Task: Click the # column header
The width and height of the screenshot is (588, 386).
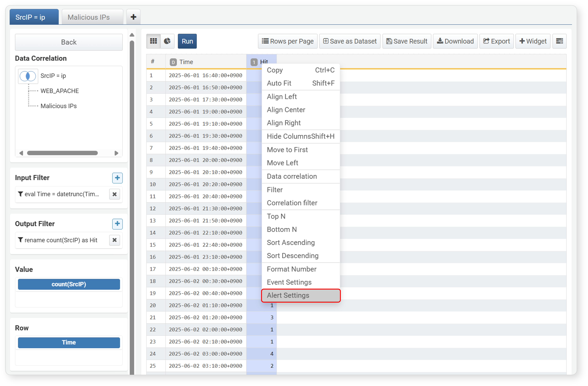Action: click(156, 62)
